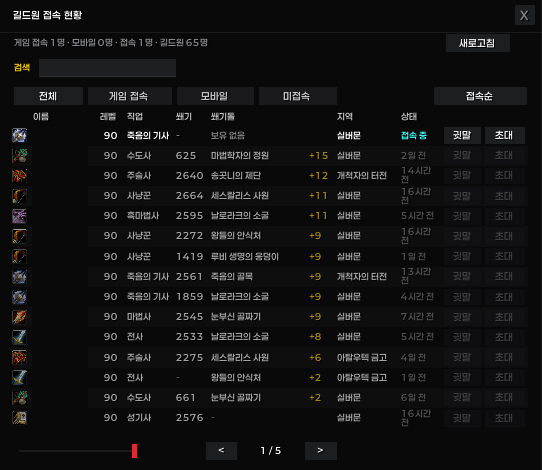The image size is (542, 470).
Task: Show the 미접속 members tab
Action: [x=298, y=96]
